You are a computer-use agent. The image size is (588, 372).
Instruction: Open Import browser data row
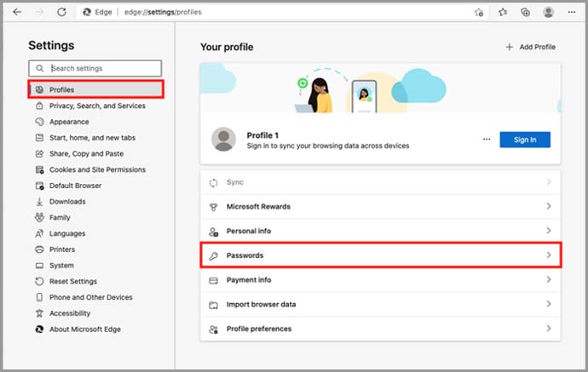pyautogui.click(x=380, y=304)
